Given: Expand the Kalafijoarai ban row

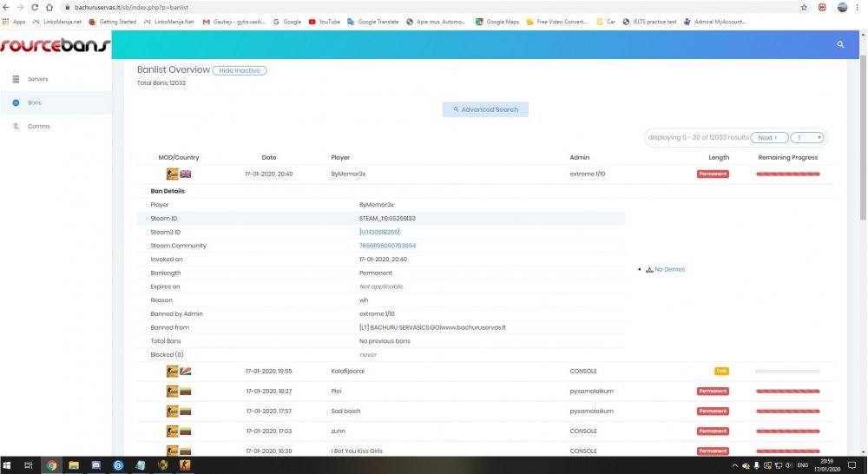Looking at the screenshot, I should point(348,371).
